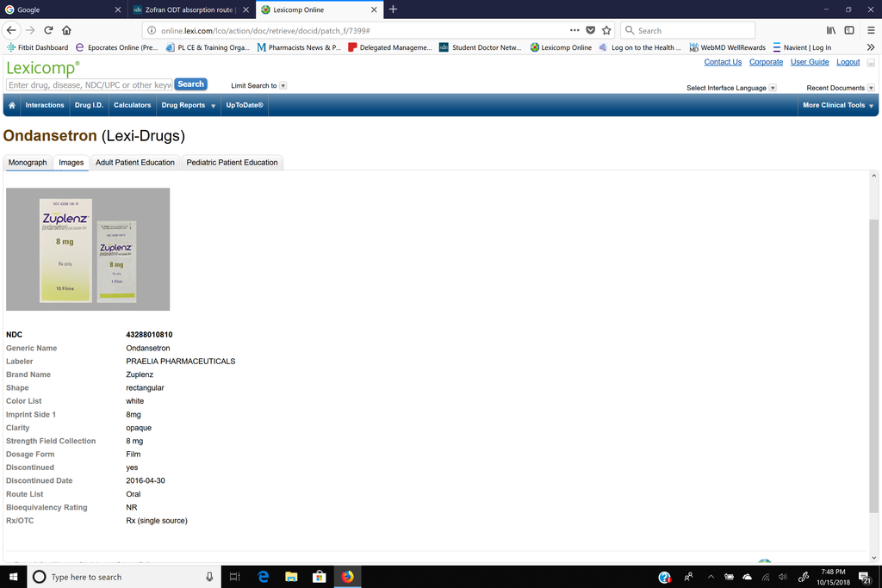Launch Microsoft Edge from the taskbar

pos(263,577)
